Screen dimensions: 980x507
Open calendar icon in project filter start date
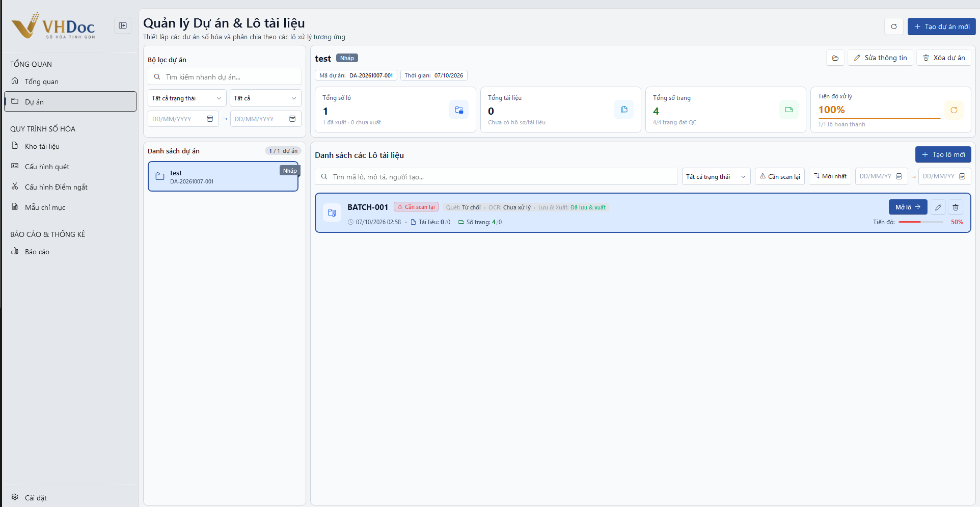[x=210, y=119]
